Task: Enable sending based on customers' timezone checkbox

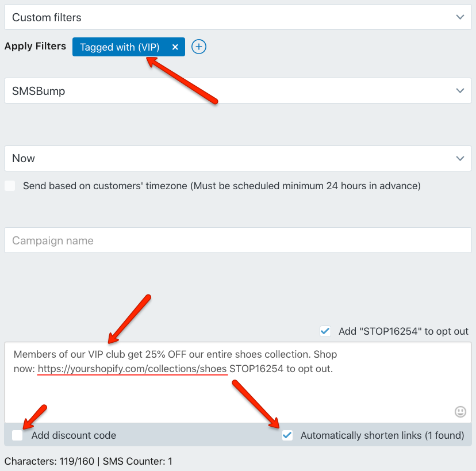Action: tap(10, 186)
